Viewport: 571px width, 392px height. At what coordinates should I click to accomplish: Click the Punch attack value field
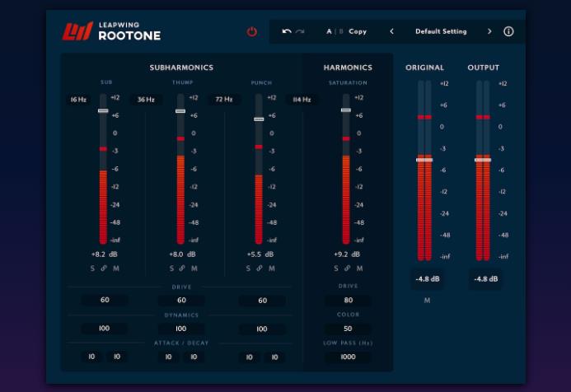[249, 357]
